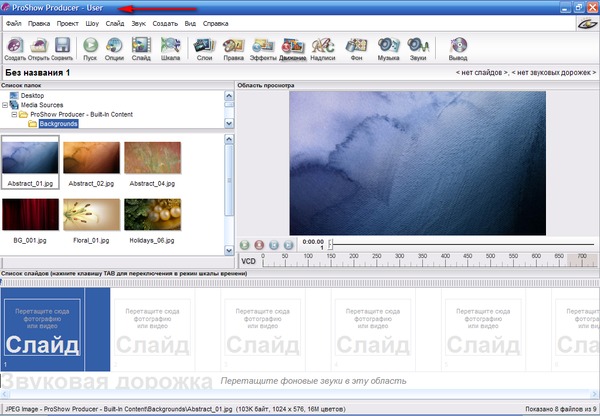This screenshot has height=416, width=600.
Task: Switch to timeline with Шкала icon
Action: [170, 49]
